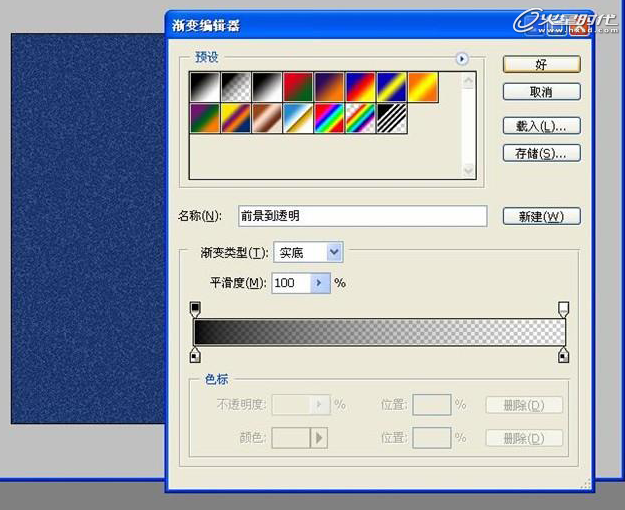
Task: Select the copper gradient preset
Action: click(x=266, y=119)
